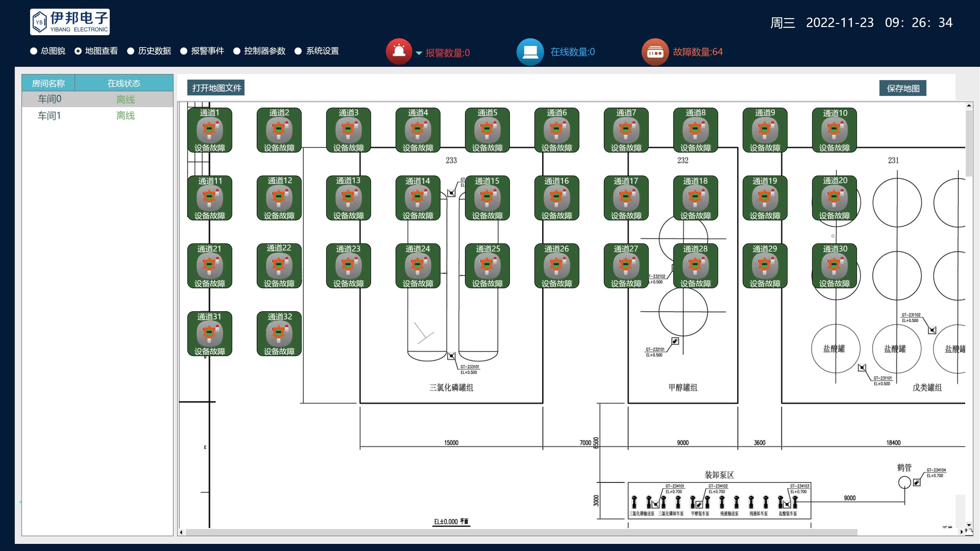The width and height of the screenshot is (980, 551).
Task: Expand the alarm count dropdown arrow
Action: (419, 53)
